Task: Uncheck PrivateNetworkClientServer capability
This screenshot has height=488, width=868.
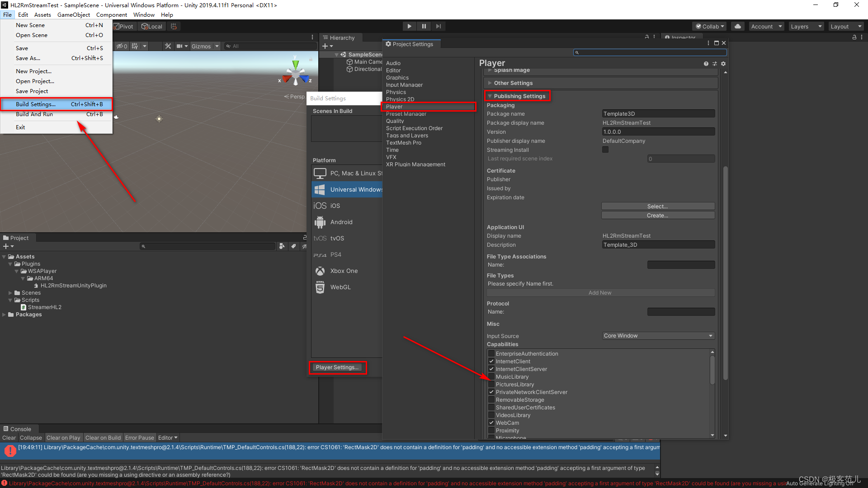Action: pos(491,392)
